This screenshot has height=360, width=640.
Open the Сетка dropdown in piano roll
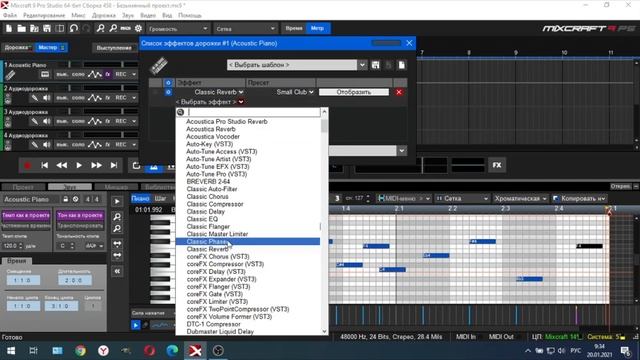[x=462, y=199]
